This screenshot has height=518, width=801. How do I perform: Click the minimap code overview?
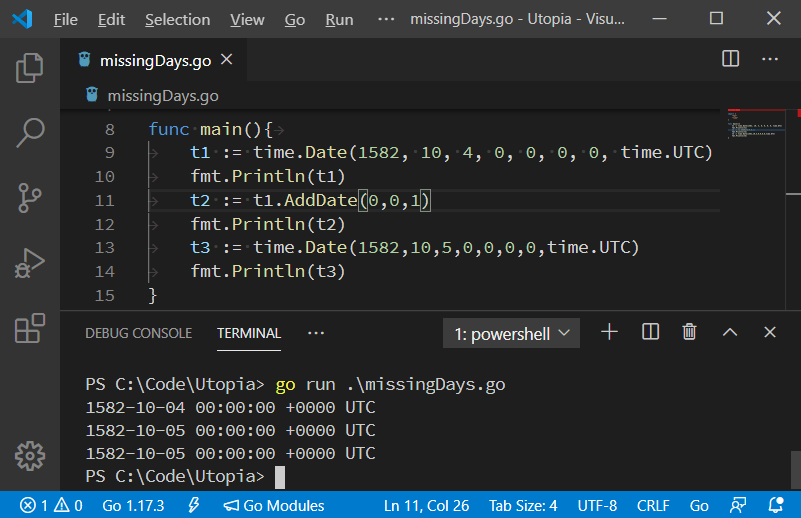tap(756, 124)
